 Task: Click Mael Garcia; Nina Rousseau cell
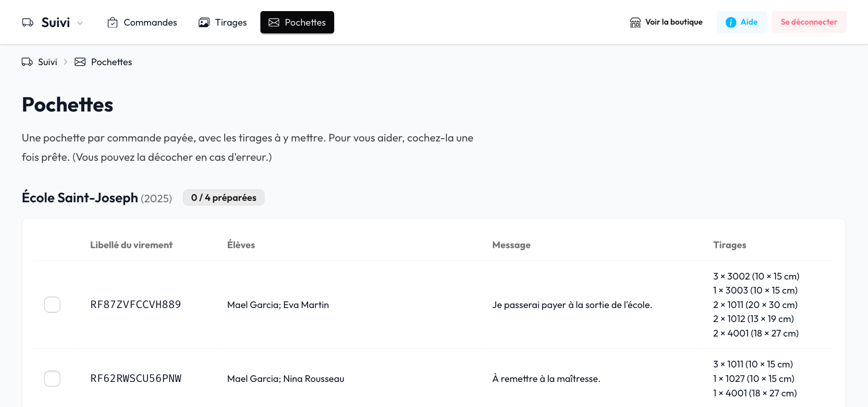tap(286, 379)
